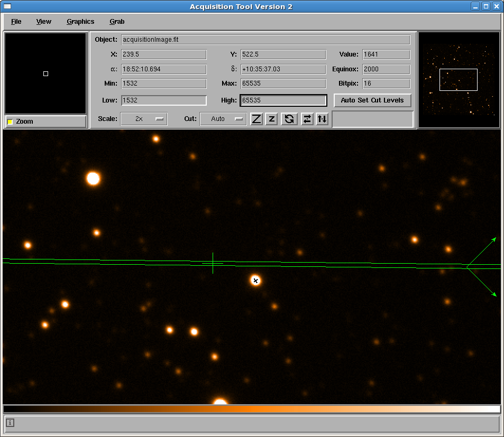Click the info icon in status bar

11,423
